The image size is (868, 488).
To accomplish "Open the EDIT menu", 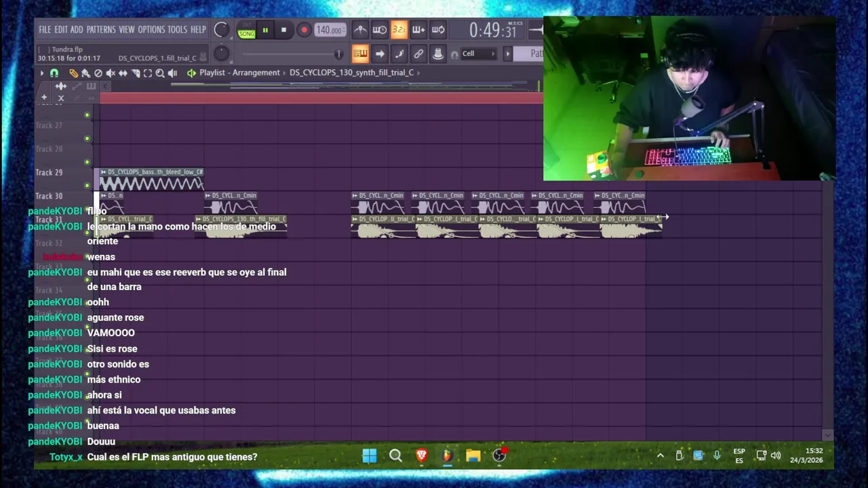I will pos(61,30).
